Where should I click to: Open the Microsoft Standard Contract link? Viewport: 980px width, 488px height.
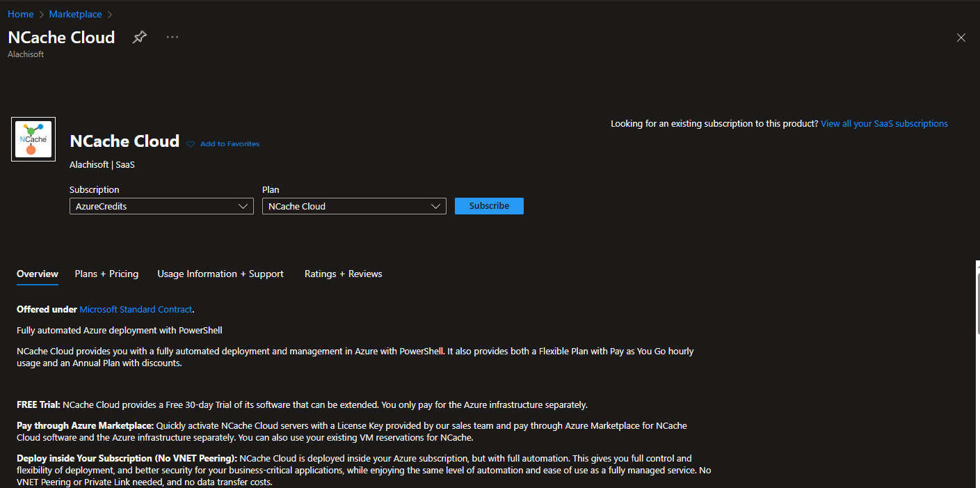(136, 309)
